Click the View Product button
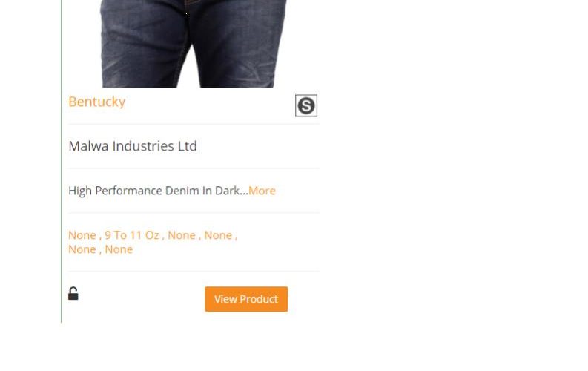The width and height of the screenshot is (588, 371). pos(246,299)
